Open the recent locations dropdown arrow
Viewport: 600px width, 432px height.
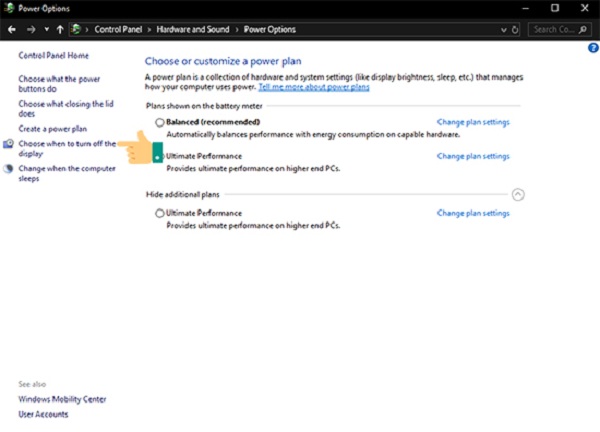46,29
